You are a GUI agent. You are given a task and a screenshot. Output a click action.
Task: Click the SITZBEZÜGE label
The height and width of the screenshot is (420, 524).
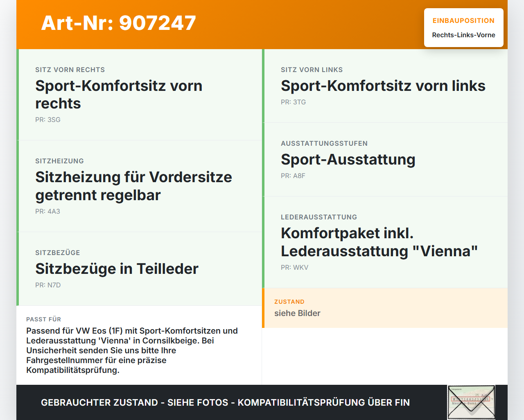[58, 253]
